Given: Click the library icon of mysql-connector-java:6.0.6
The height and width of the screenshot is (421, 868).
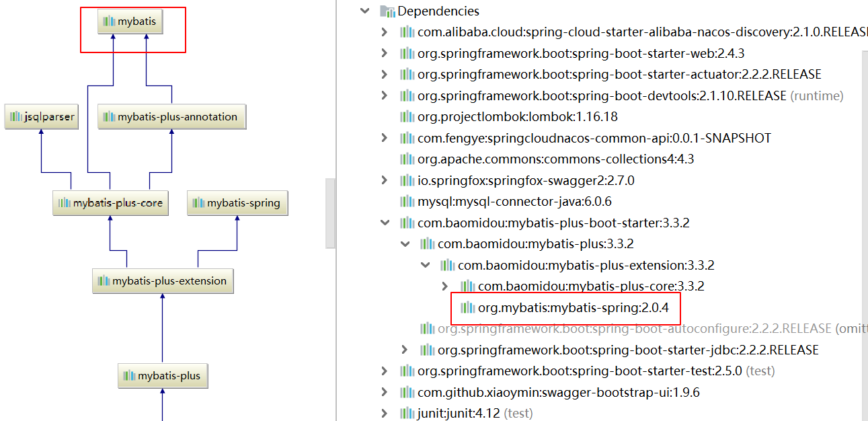Looking at the screenshot, I should point(407,202).
